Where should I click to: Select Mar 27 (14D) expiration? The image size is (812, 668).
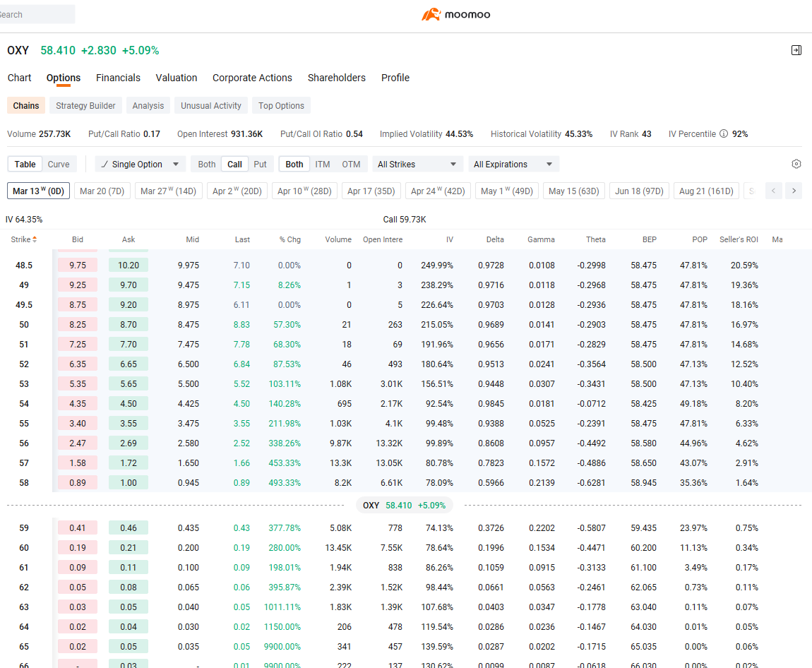point(168,191)
